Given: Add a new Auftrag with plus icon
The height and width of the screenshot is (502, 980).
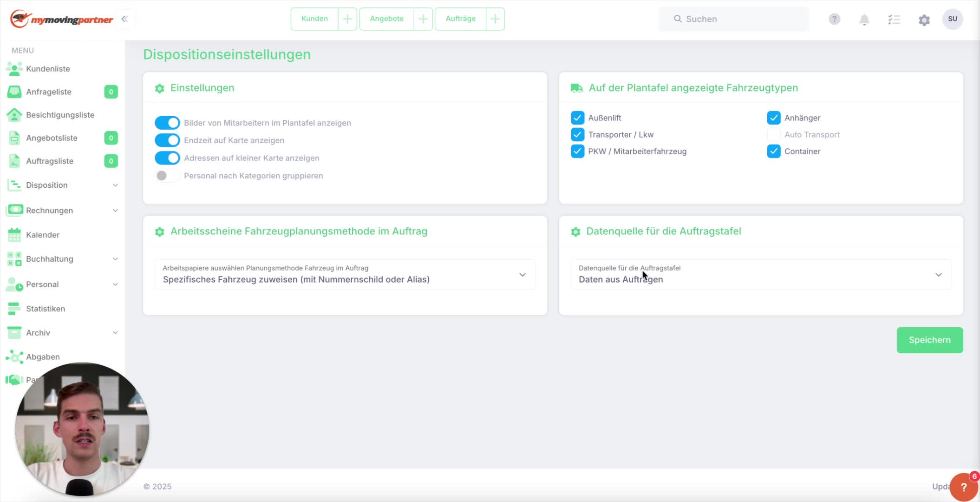Looking at the screenshot, I should click(495, 19).
